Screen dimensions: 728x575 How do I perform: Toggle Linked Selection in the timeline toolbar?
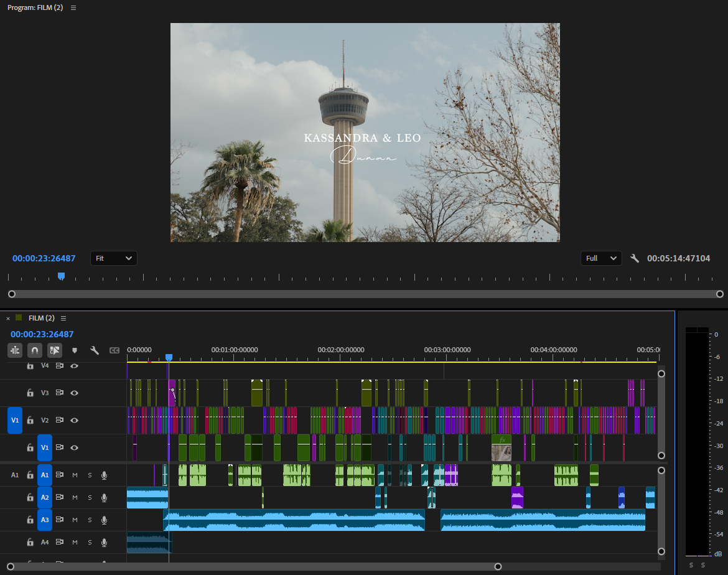tap(55, 350)
